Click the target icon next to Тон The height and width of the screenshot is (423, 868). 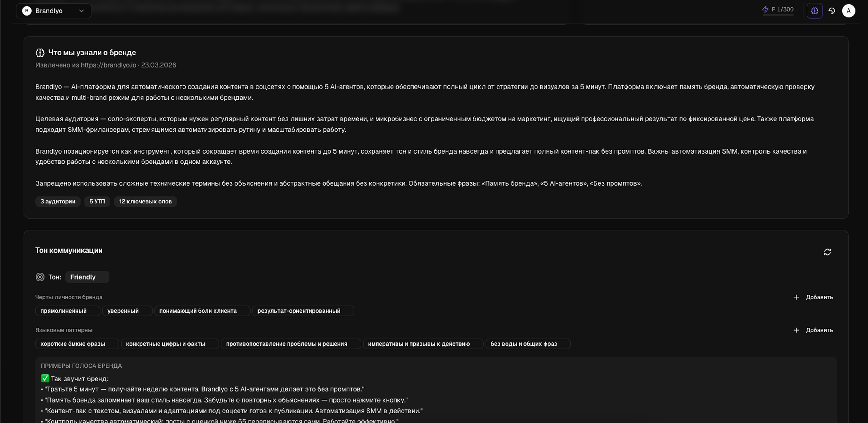(40, 277)
